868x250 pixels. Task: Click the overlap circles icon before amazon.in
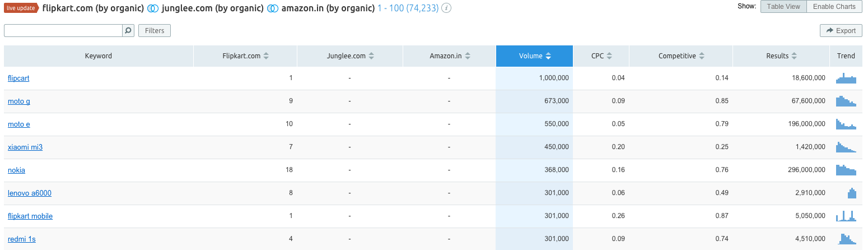click(x=273, y=8)
